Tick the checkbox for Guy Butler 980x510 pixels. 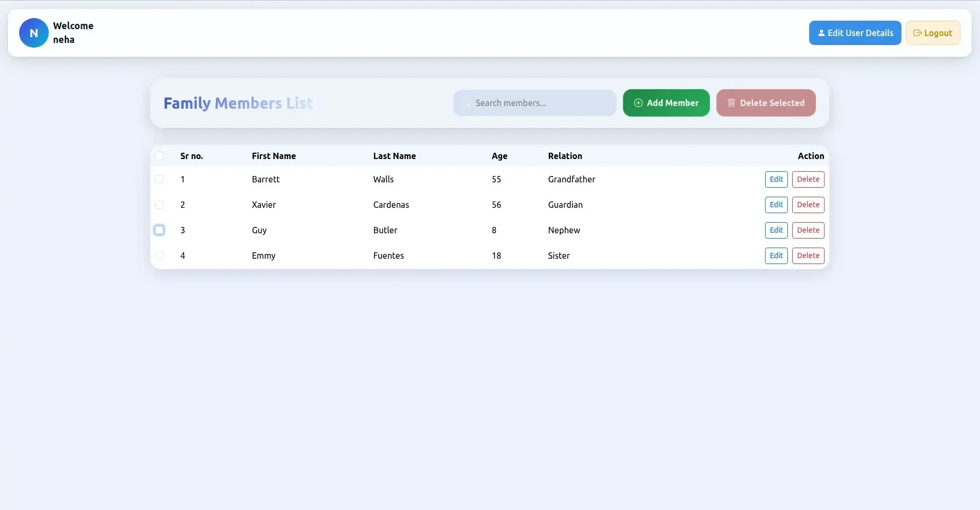[159, 230]
